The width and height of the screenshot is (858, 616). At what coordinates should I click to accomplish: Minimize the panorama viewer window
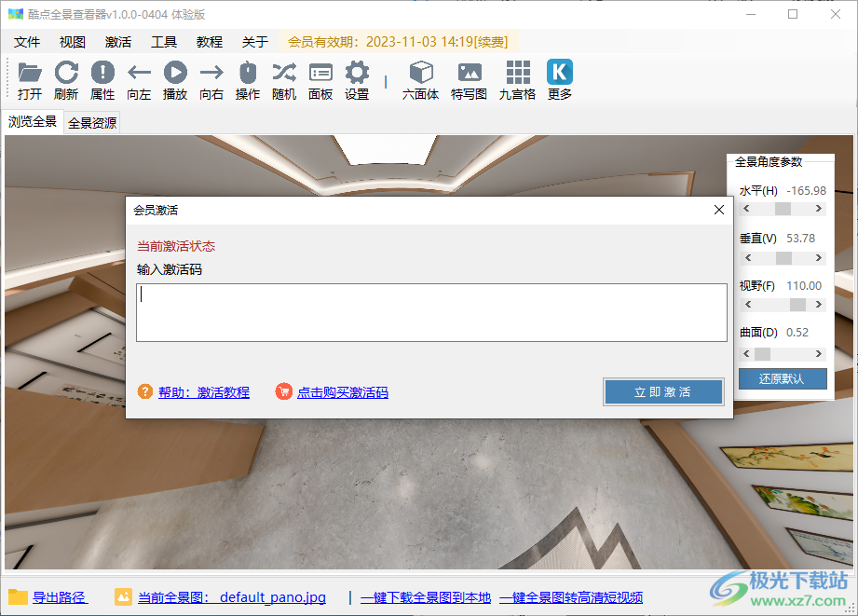click(x=751, y=14)
